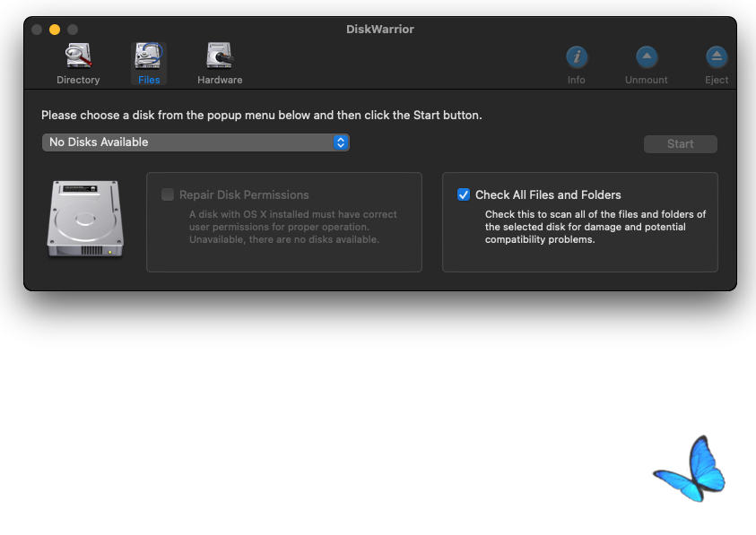Click the Unmount toolbar icon
This screenshot has width=756, height=535.
coord(647,65)
